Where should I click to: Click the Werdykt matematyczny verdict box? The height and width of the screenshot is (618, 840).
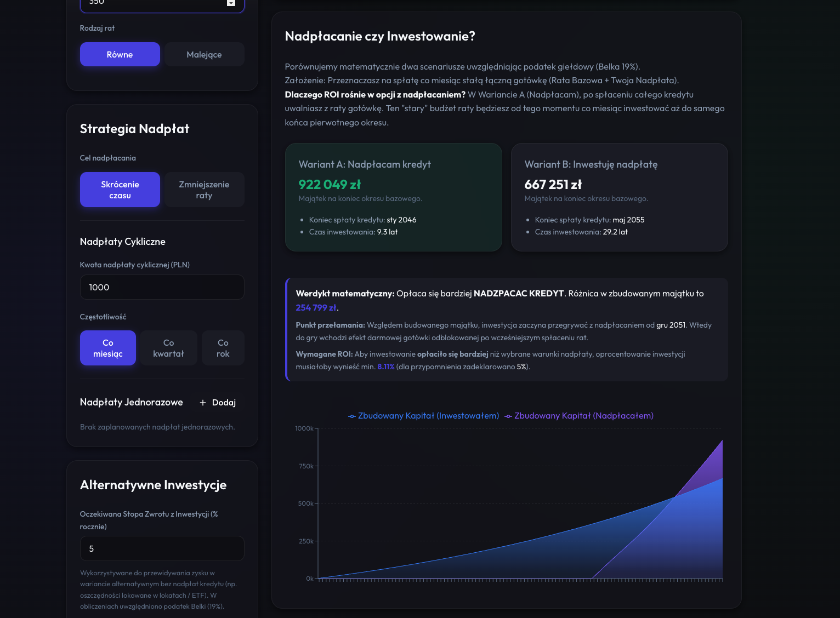(x=507, y=329)
